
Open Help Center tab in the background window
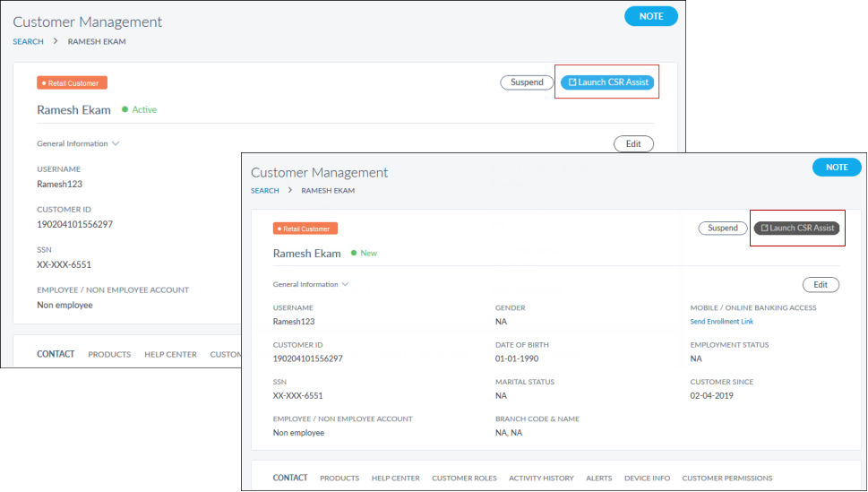click(170, 355)
